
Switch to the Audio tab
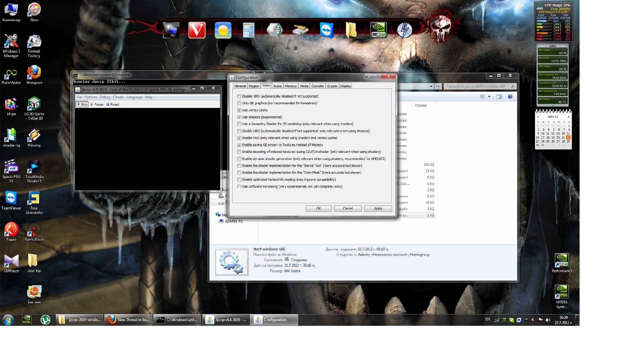point(277,86)
